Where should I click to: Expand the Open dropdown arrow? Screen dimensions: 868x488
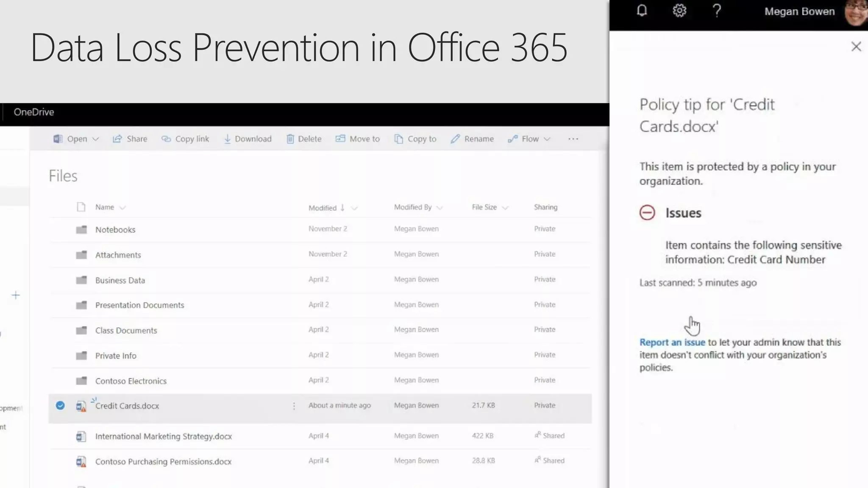tap(96, 139)
